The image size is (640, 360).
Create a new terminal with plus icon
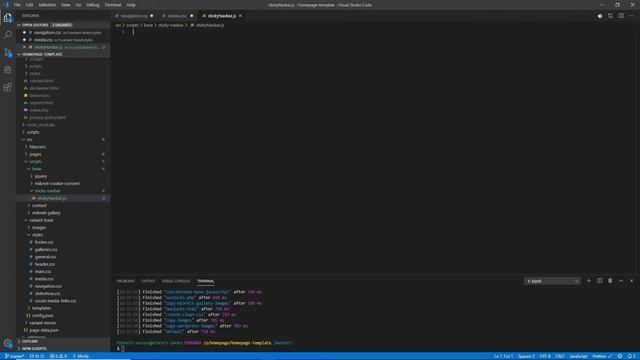tap(589, 281)
